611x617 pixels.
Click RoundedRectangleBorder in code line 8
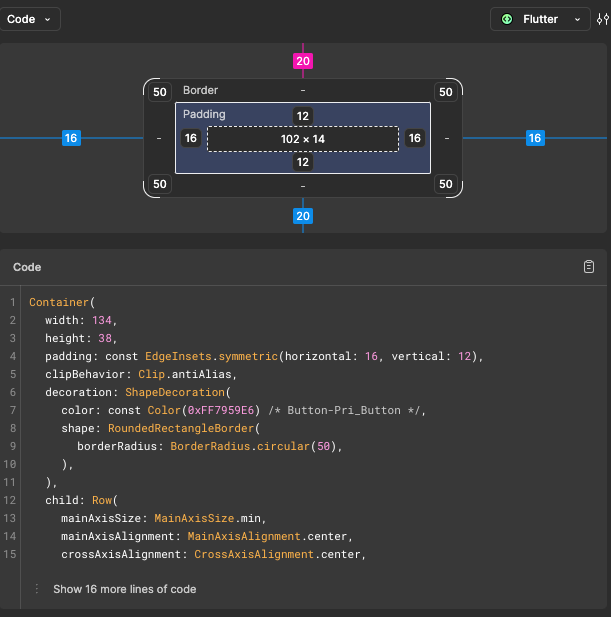pos(181,428)
